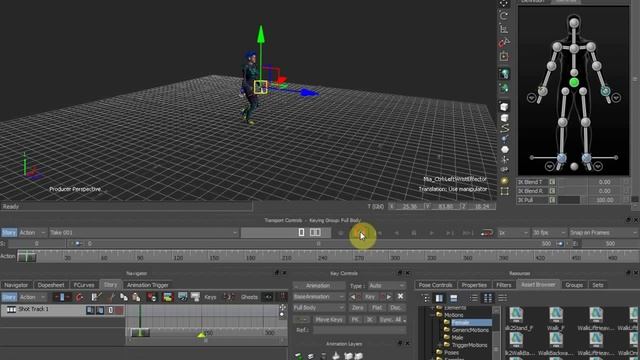Select the rotate tool in viewer toolbar
Viewport: 640px width, 360px height.
(x=504, y=16)
